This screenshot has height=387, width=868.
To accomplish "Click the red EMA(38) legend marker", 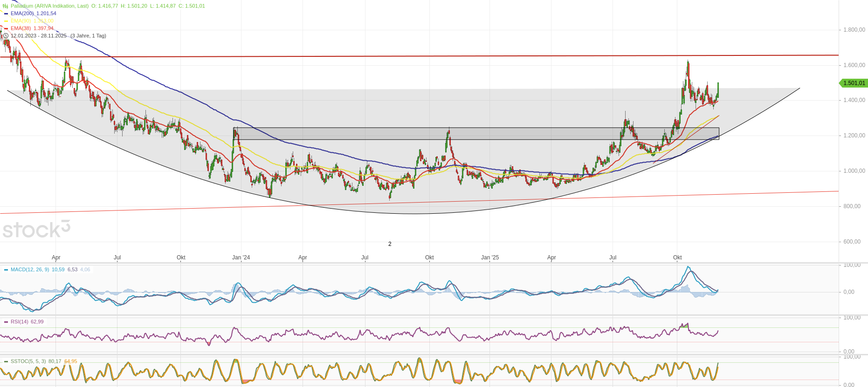I will 6,28.
